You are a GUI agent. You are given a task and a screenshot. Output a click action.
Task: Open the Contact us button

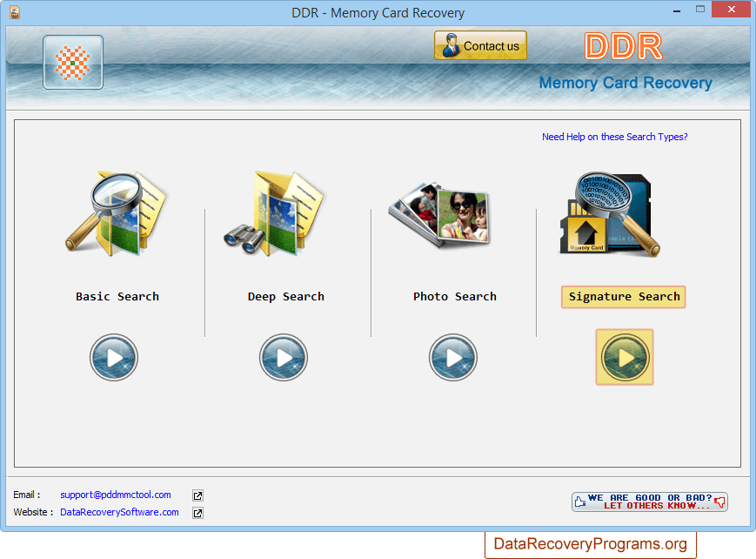click(x=480, y=45)
